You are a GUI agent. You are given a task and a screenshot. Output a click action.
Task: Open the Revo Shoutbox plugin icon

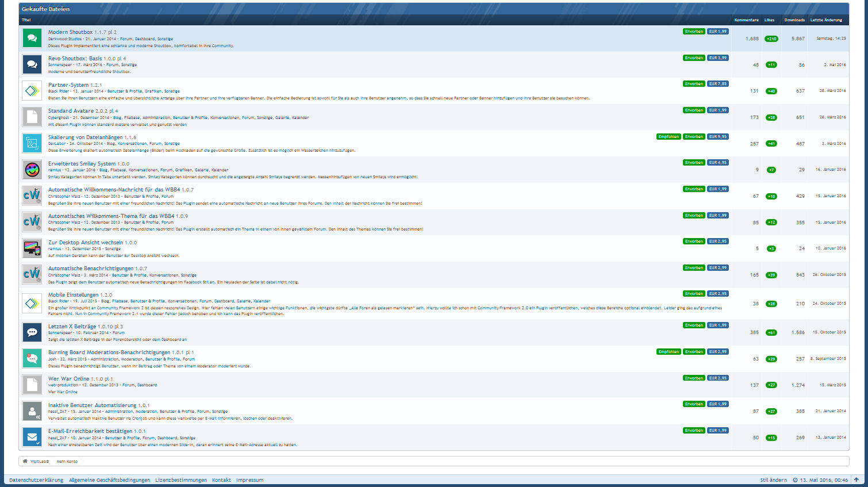32,64
